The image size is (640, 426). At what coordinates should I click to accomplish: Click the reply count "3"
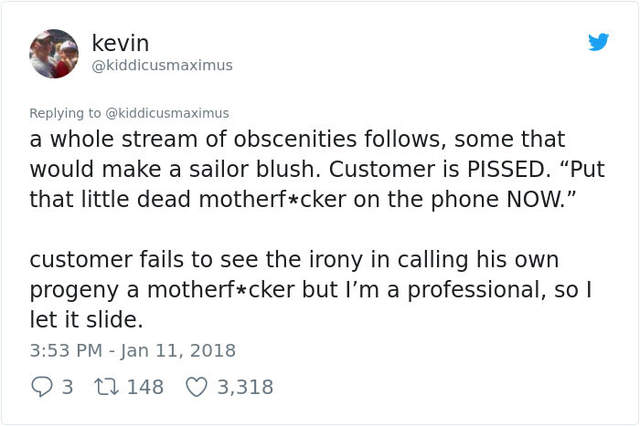click(x=67, y=387)
